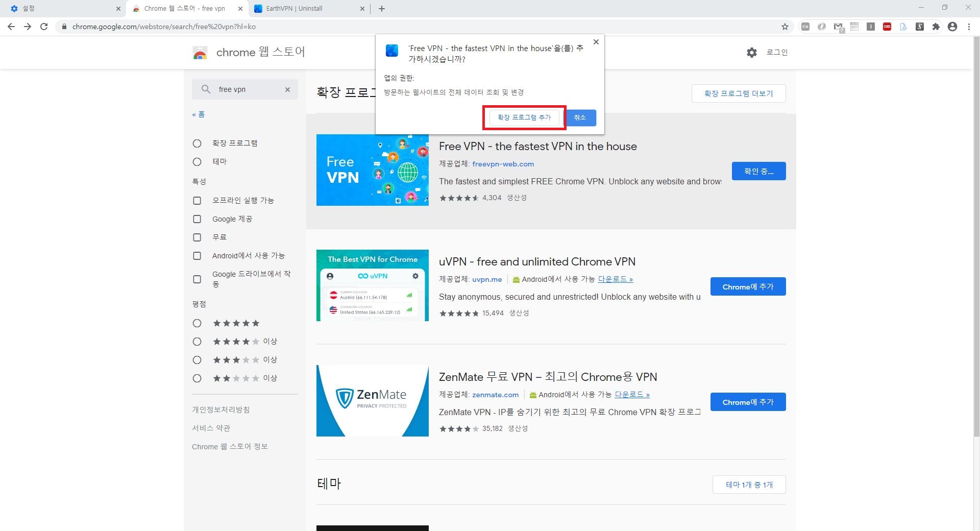
Task: Click the address bar URL
Action: click(x=164, y=27)
